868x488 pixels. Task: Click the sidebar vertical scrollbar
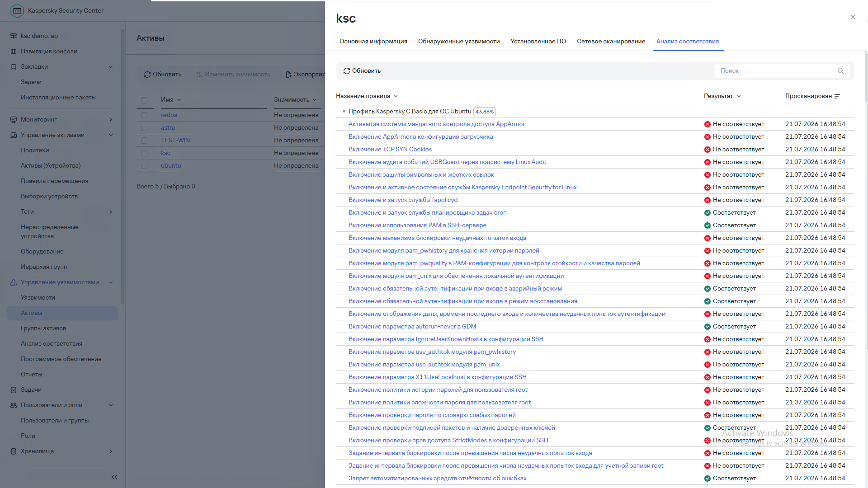tap(123, 167)
